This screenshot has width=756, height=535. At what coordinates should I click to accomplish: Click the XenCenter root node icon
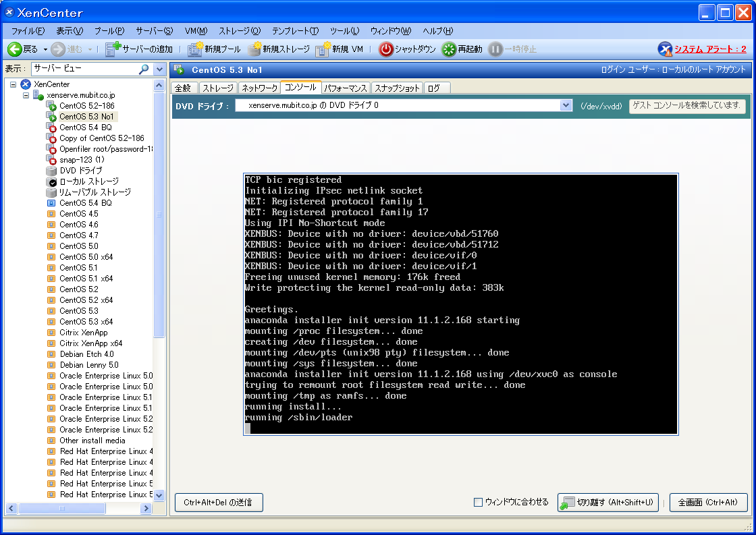tap(26, 84)
